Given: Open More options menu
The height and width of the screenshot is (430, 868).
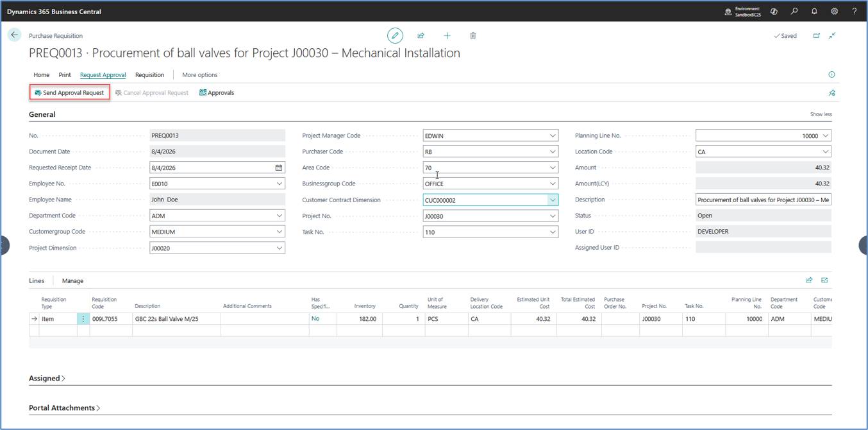Looking at the screenshot, I should (199, 74).
